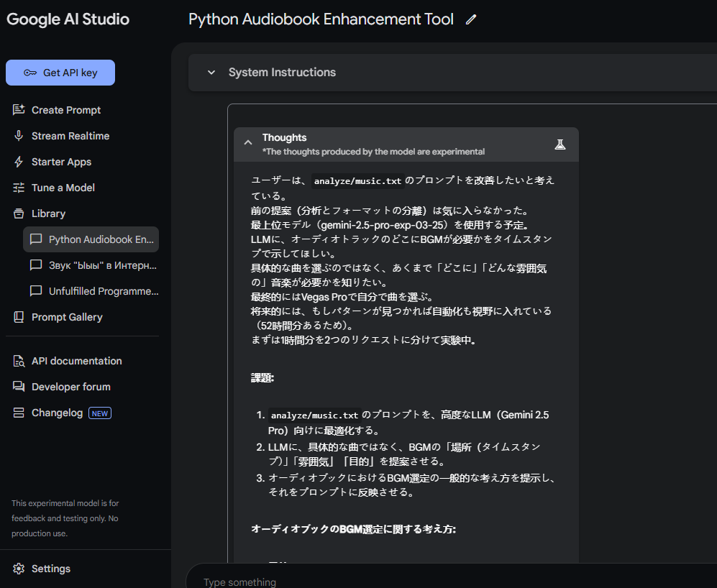This screenshot has height=588, width=717.
Task: Open the Changelog
Action: pos(57,413)
